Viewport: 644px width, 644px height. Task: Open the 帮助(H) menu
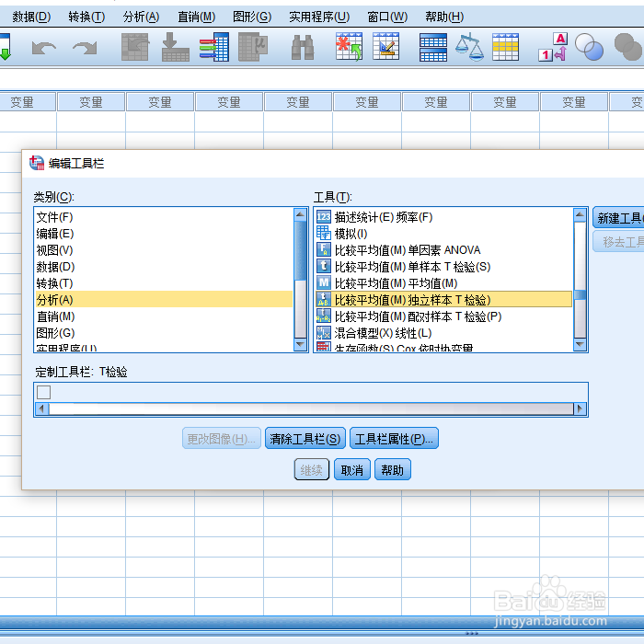pos(444,17)
